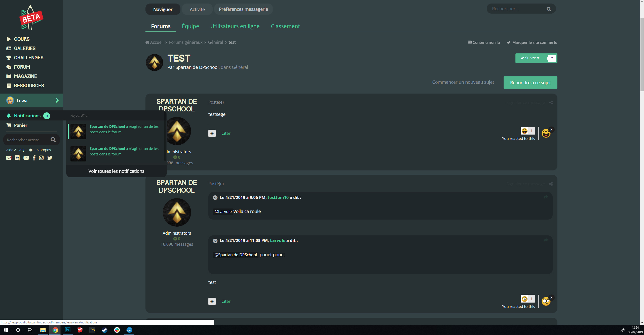Collapse the testtom10 quote block
The width and height of the screenshot is (644, 335).
215,198
